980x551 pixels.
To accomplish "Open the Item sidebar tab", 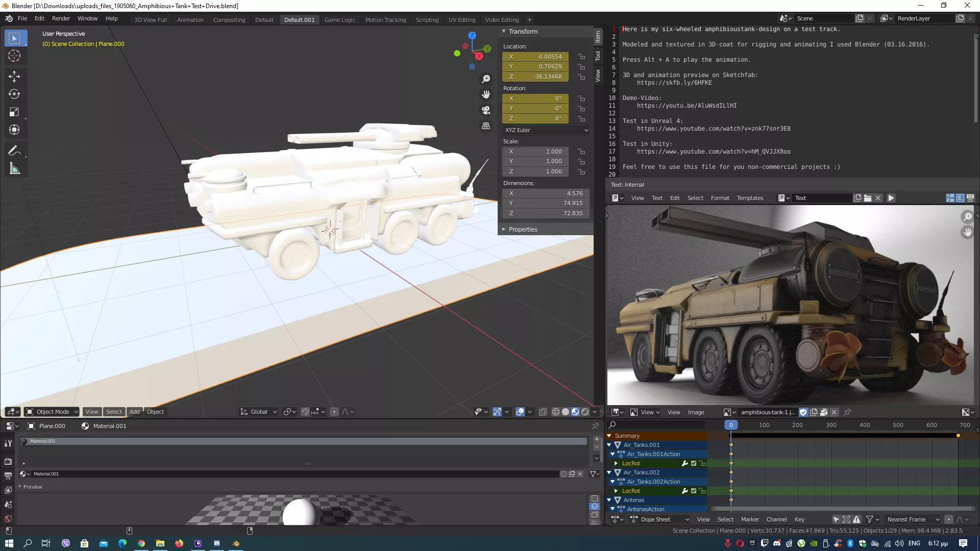I will [x=598, y=36].
